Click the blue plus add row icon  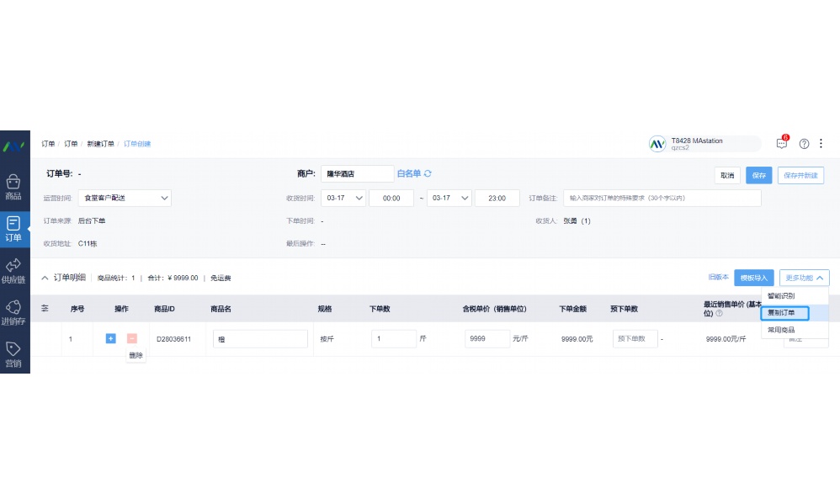111,338
